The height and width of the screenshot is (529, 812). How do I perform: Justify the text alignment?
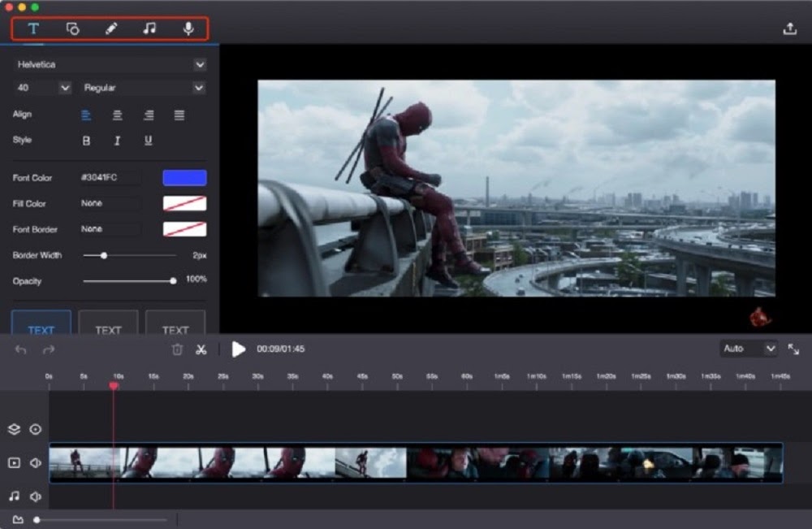[179, 115]
